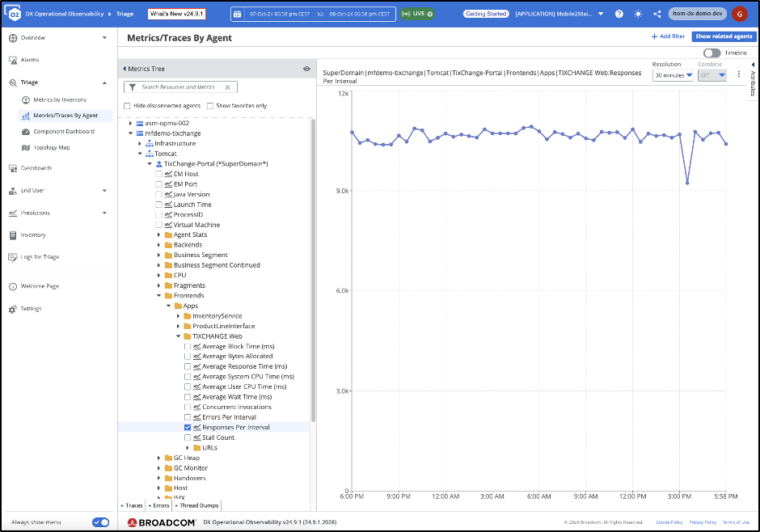The height and width of the screenshot is (532, 760).
Task: Click the share icon in header
Action: (x=656, y=14)
